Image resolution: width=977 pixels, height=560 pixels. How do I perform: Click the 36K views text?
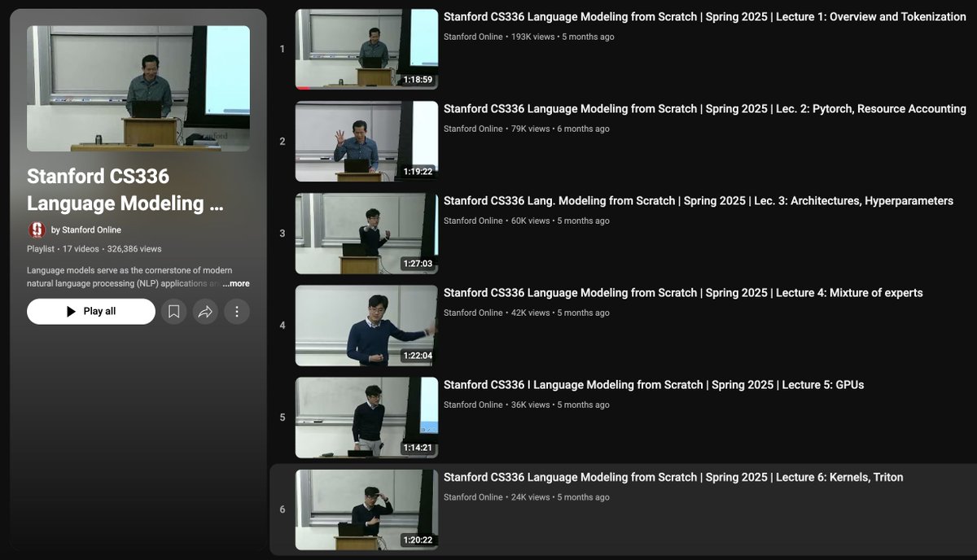coord(530,405)
